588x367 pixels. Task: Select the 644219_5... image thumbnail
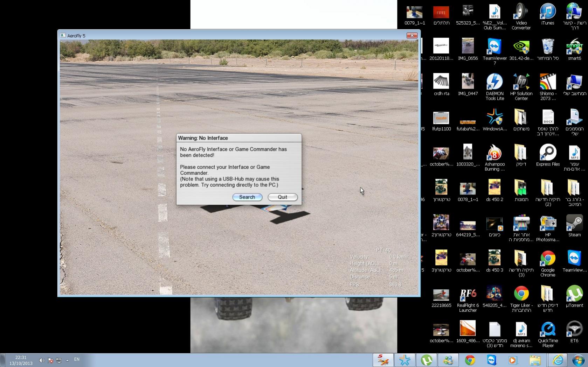468,228
